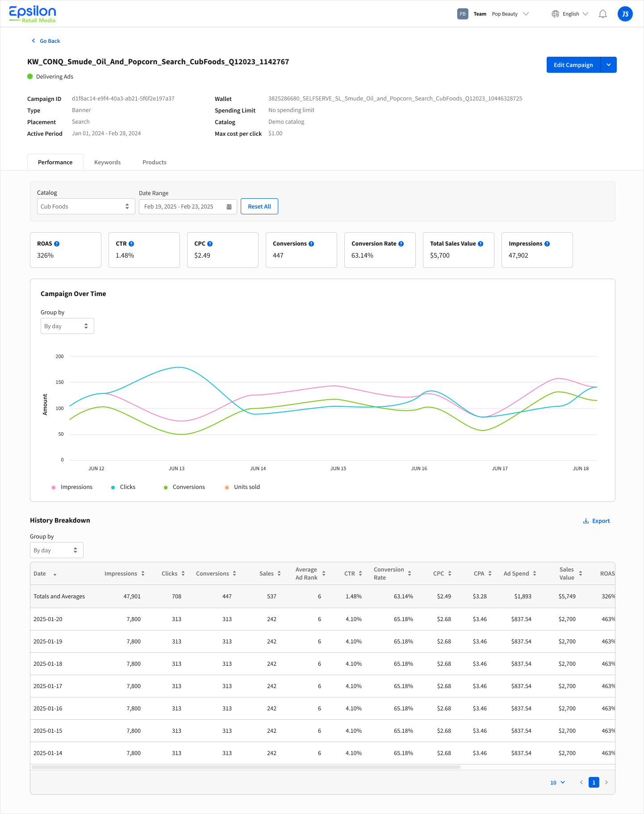Open the English language dropdown

click(x=575, y=14)
